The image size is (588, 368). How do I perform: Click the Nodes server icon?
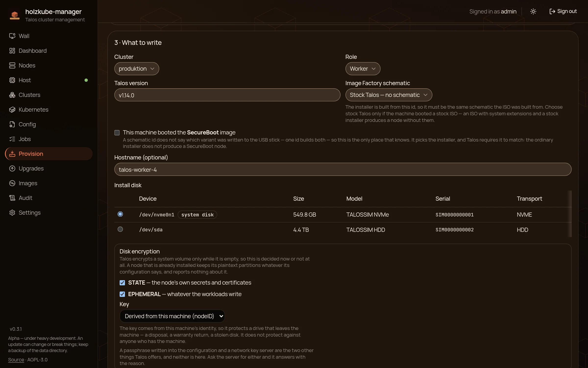click(x=12, y=66)
